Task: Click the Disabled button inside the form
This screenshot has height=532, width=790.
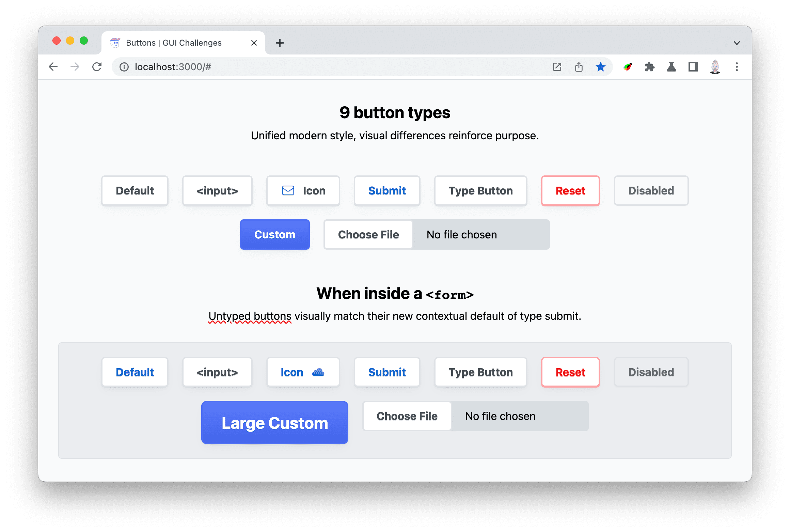Action: [651, 372]
